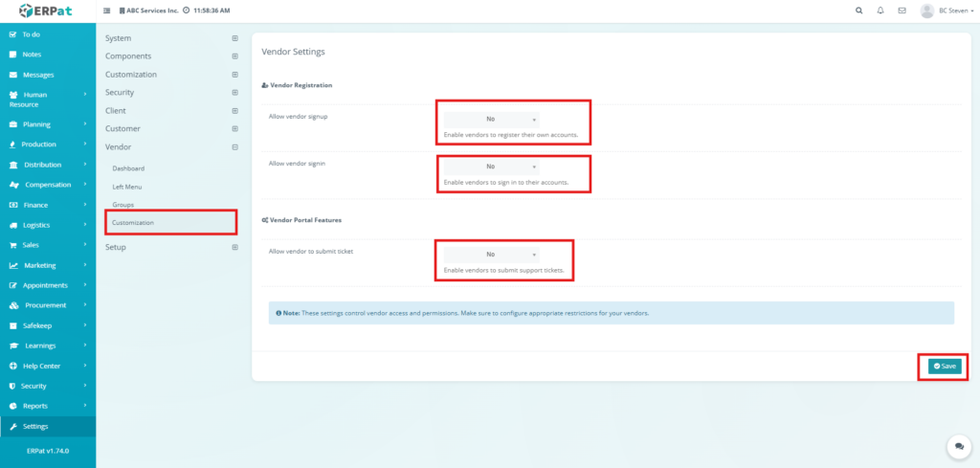980x468 pixels.
Task: Click the Compensation sidebar icon
Action: pyautogui.click(x=13, y=185)
